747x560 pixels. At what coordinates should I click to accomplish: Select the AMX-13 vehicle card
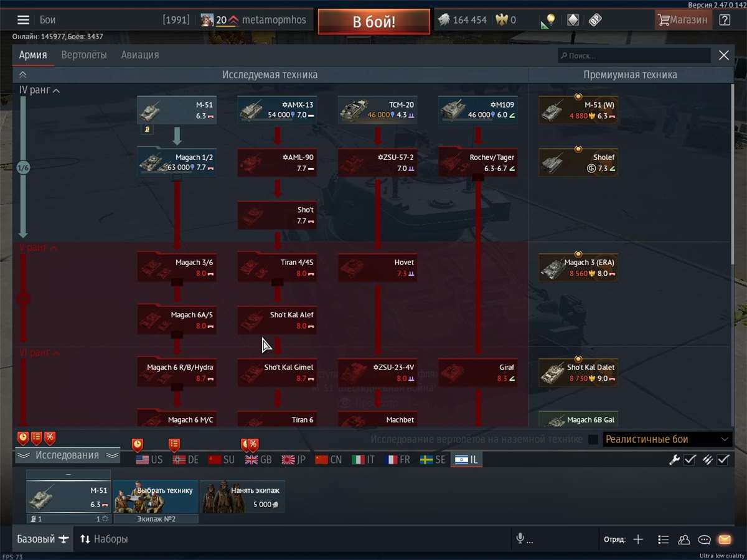277,110
